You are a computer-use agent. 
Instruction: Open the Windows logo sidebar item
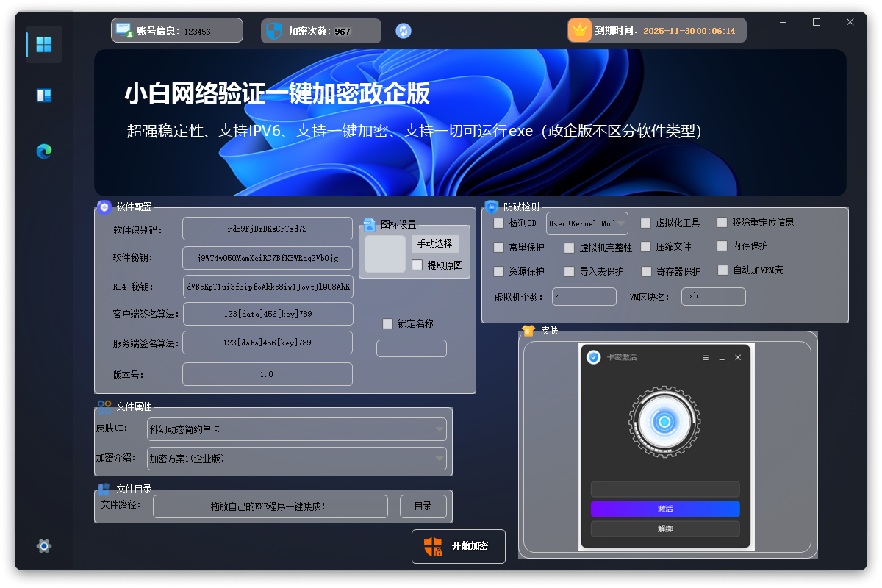pyautogui.click(x=43, y=44)
